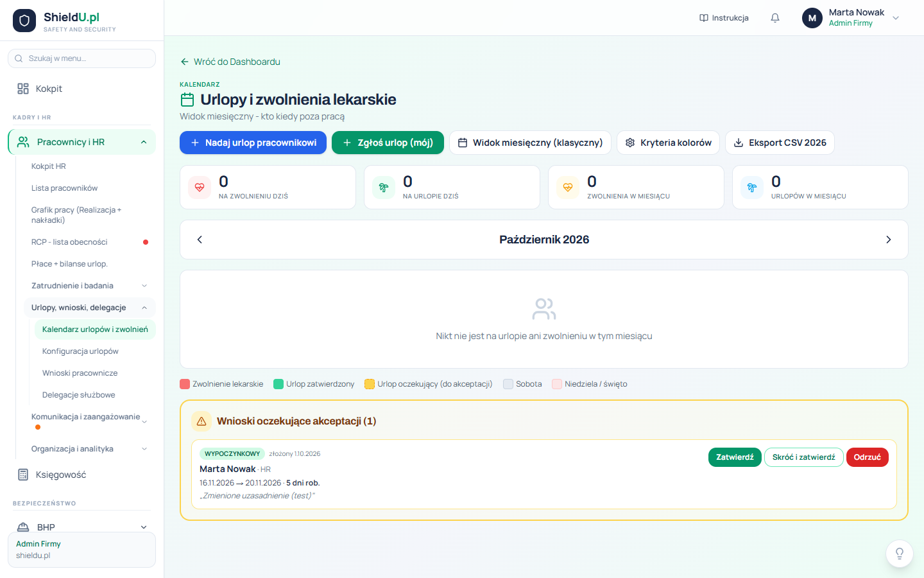Open Delegacje służbowe menu item

point(95,395)
